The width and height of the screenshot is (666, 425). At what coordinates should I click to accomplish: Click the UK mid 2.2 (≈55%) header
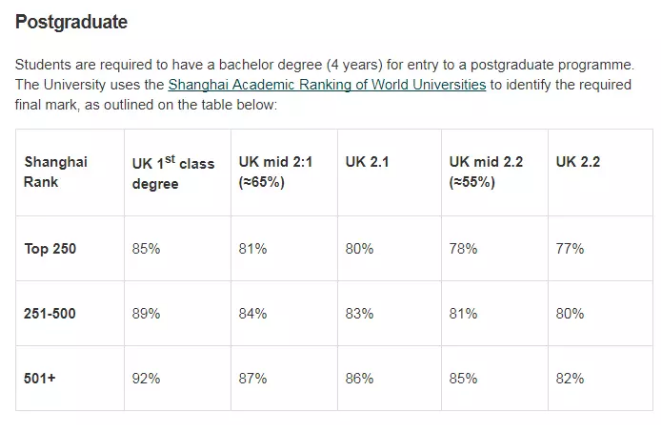(486, 172)
